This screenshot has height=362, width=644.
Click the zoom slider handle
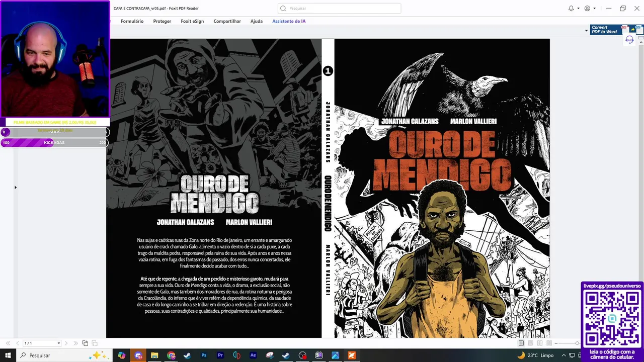coord(577,343)
